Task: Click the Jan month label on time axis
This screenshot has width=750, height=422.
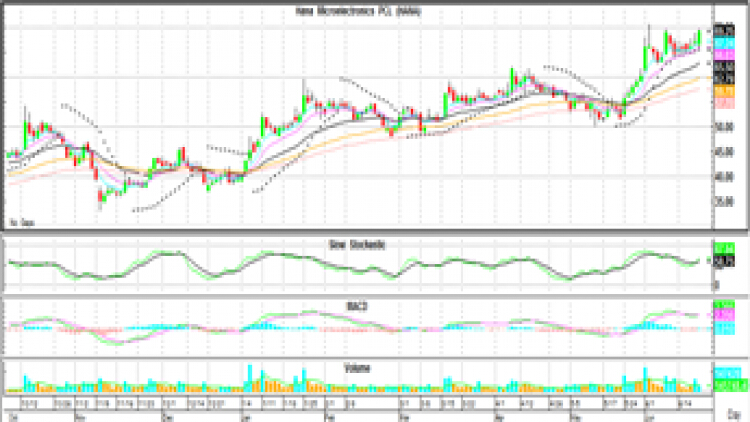Action: (248, 418)
